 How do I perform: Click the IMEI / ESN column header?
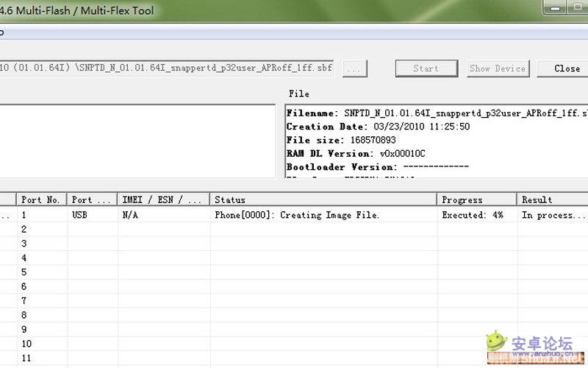(x=163, y=199)
